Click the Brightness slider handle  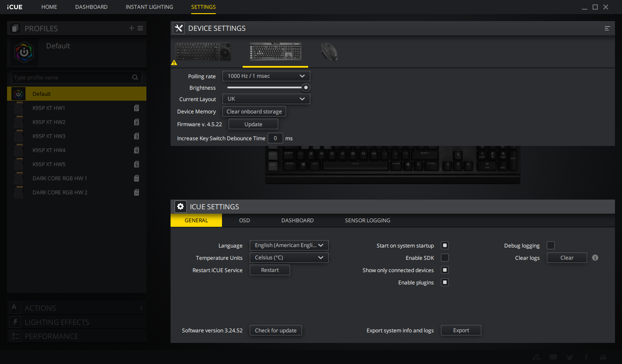coord(306,87)
